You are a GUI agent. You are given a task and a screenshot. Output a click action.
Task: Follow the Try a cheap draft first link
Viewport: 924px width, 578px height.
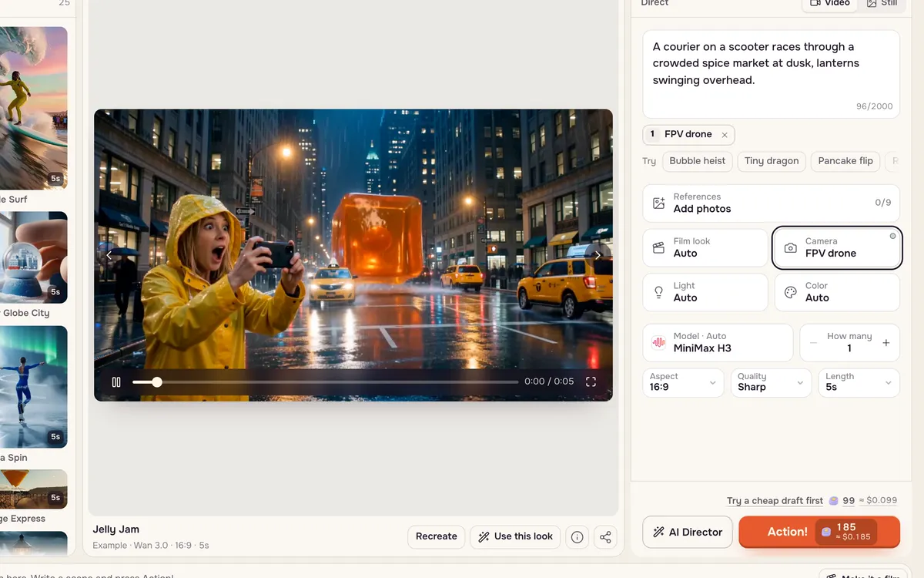pyautogui.click(x=775, y=501)
